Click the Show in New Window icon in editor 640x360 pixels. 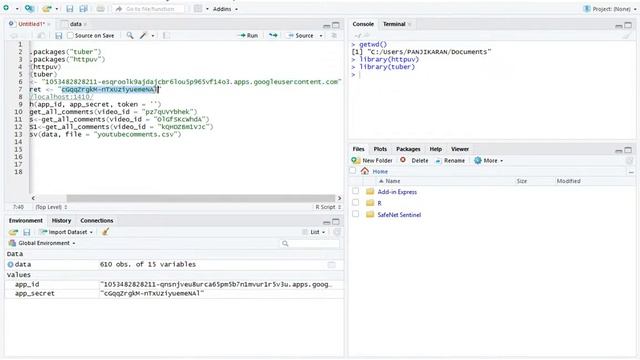point(41,36)
